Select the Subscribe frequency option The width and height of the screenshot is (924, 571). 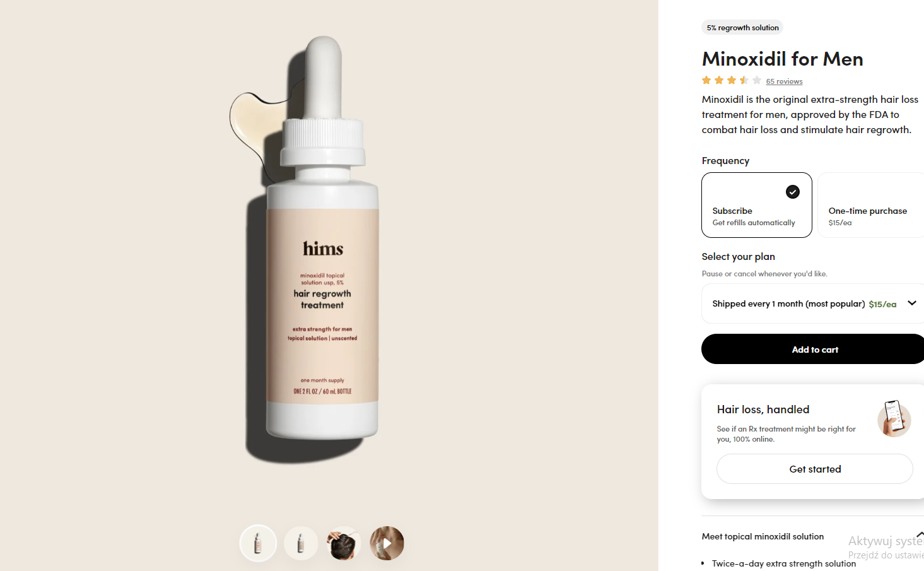[x=757, y=205]
